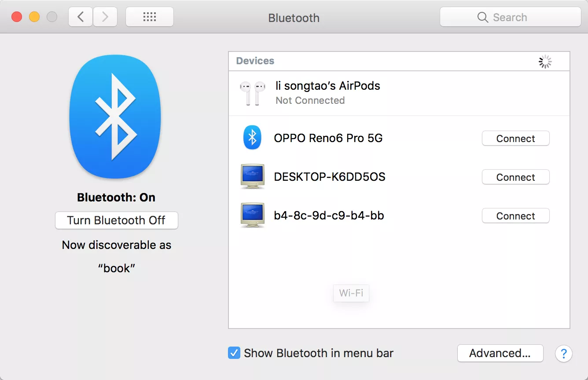Go forward with the right chevron
The image size is (588, 380).
105,17
